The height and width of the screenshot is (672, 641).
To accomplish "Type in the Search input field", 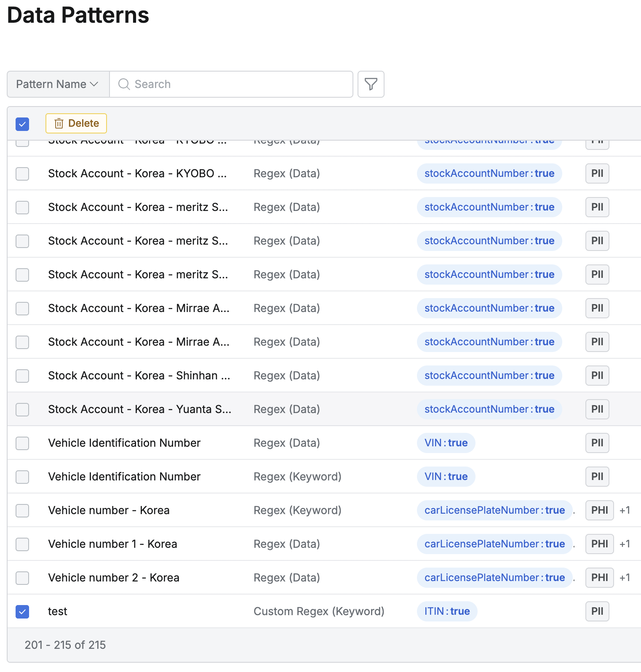I will pyautogui.click(x=240, y=84).
